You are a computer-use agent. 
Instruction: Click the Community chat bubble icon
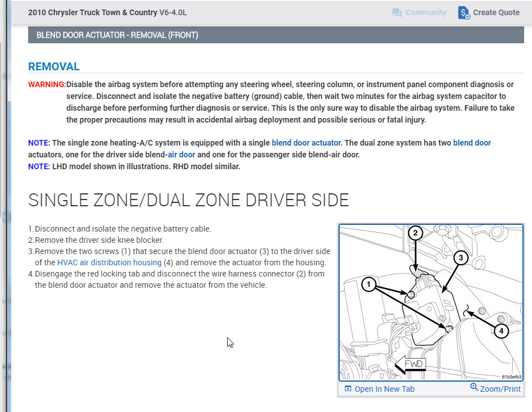coord(396,13)
